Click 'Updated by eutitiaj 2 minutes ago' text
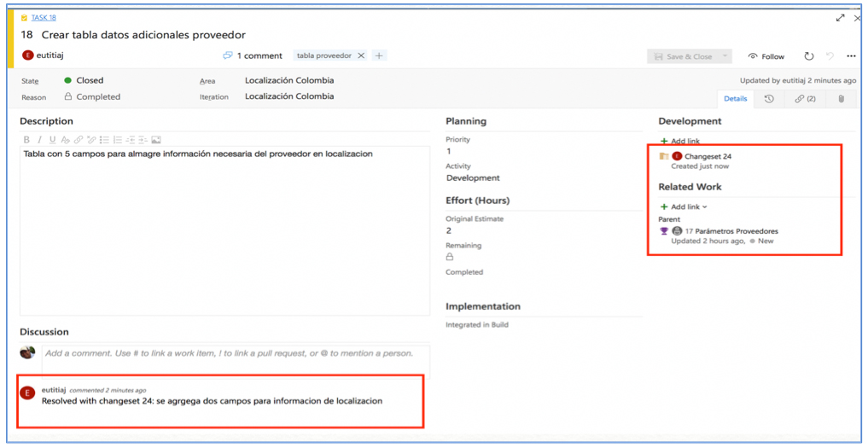Viewport: 868px width, 448px height. (x=798, y=80)
